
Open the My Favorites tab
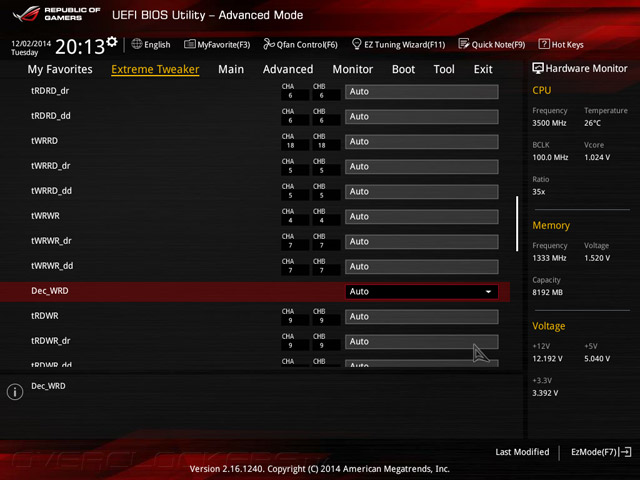click(60, 69)
